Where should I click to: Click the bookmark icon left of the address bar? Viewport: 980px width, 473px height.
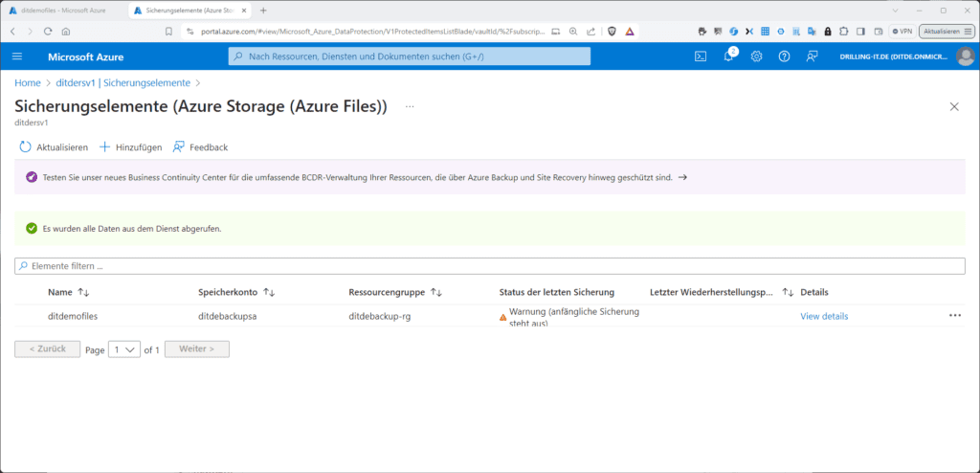pyautogui.click(x=168, y=31)
